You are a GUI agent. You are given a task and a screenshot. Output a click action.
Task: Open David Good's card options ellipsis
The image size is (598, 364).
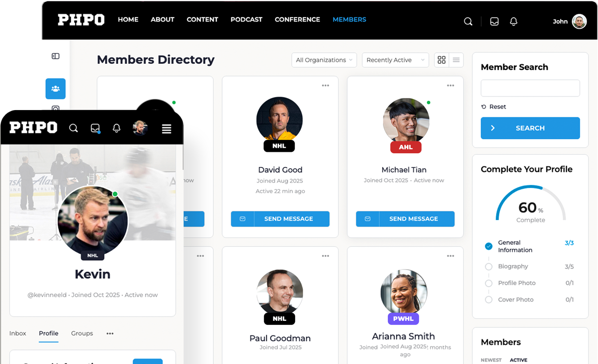[x=325, y=85]
